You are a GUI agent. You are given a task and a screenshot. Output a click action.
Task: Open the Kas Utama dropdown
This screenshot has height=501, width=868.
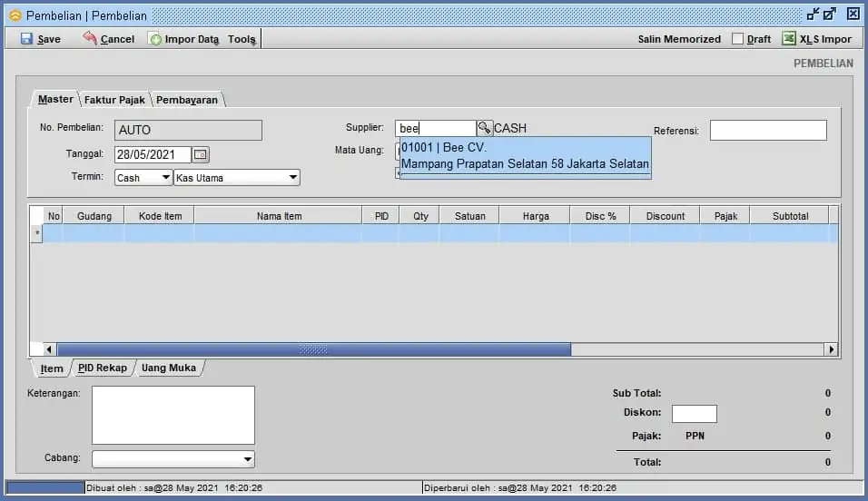[292, 178]
